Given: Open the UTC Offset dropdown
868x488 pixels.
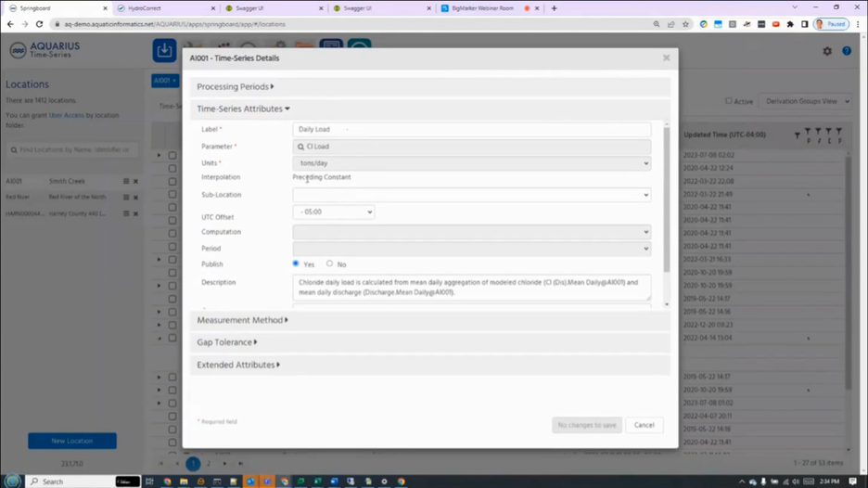Looking at the screenshot, I should pyautogui.click(x=333, y=212).
